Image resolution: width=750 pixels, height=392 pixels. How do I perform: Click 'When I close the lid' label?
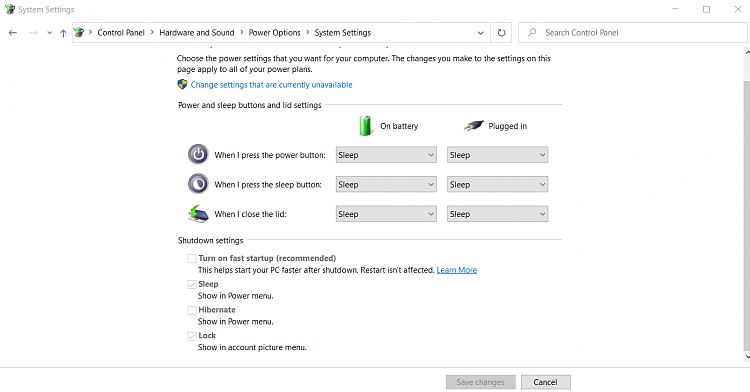(250, 214)
